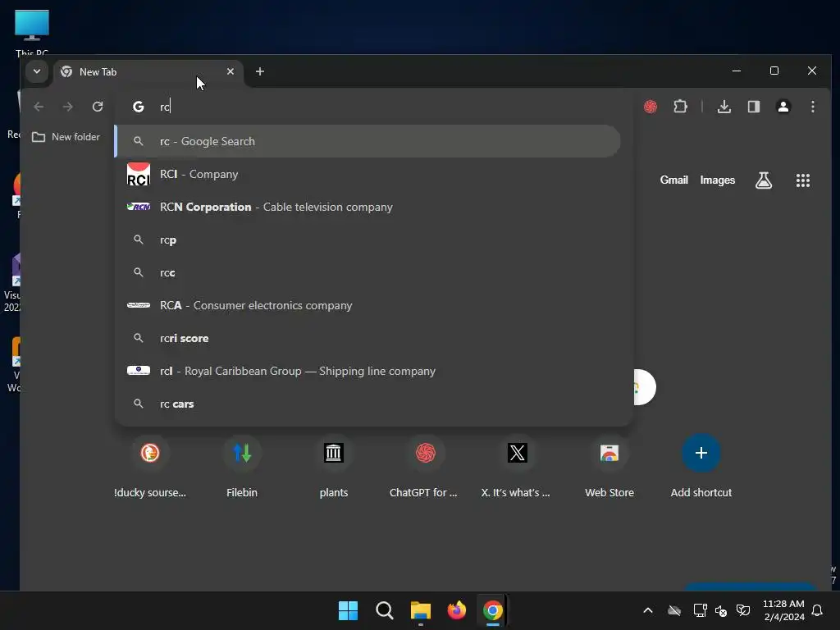Viewport: 840px width, 630px height.
Task: Select the rc - Google Search suggestion
Action: click(368, 141)
